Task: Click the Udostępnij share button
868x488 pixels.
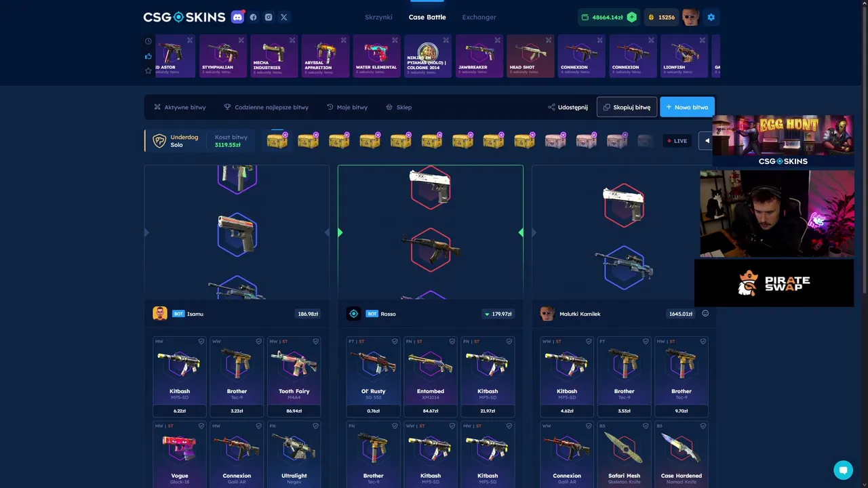Action: pos(568,107)
